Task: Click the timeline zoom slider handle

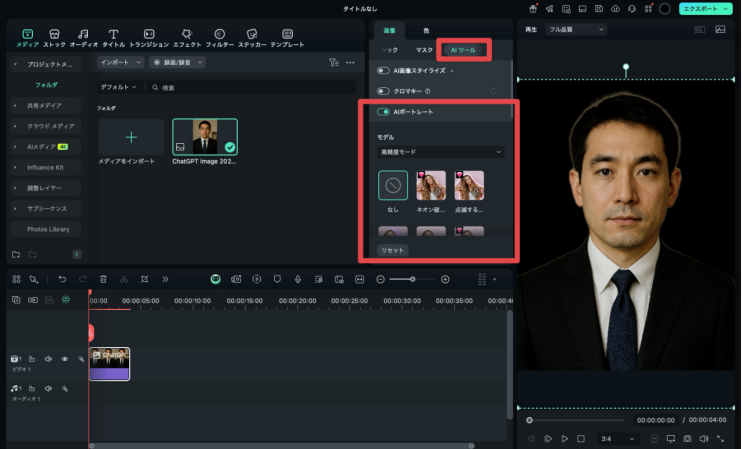Action: pos(411,279)
